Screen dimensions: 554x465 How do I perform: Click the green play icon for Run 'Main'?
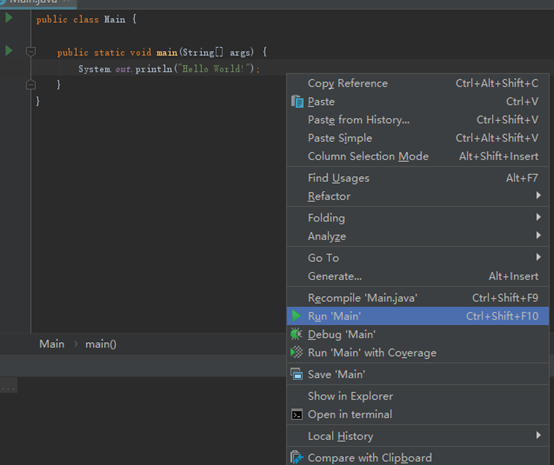pyautogui.click(x=296, y=316)
